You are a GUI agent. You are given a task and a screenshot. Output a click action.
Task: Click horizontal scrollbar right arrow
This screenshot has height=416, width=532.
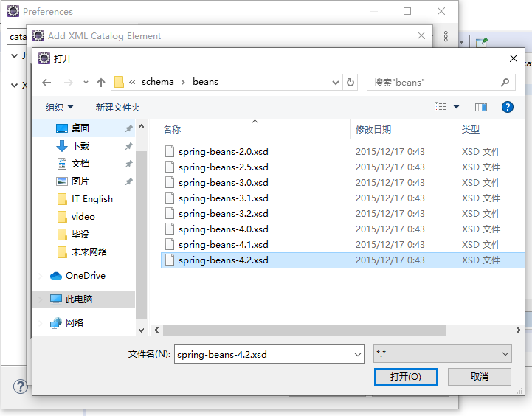518,330
